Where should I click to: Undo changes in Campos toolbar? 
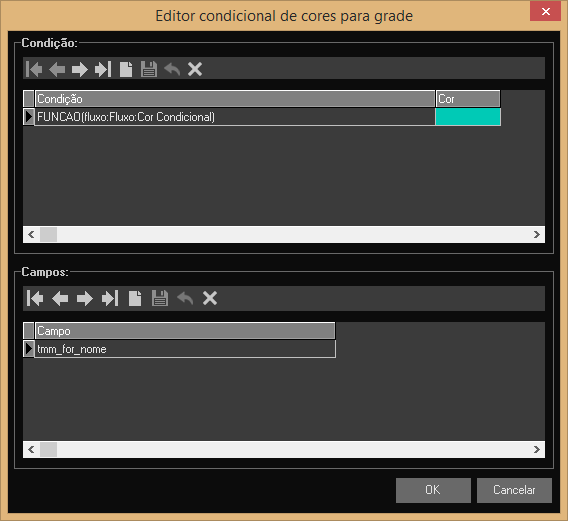click(x=185, y=299)
